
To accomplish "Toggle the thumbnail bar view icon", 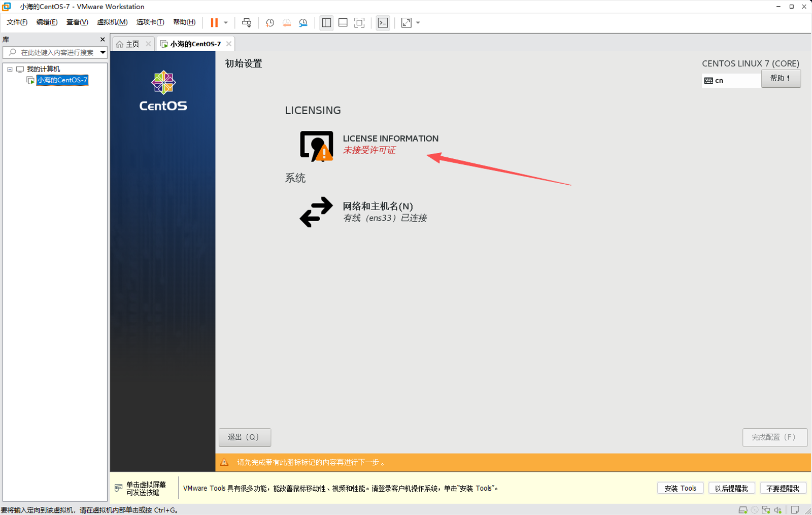I will (343, 22).
